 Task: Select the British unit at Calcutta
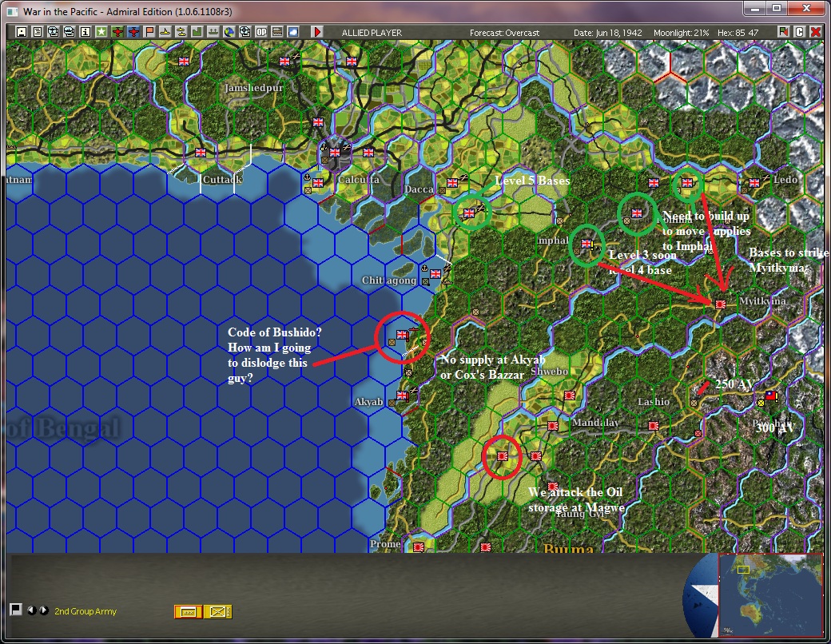point(335,153)
